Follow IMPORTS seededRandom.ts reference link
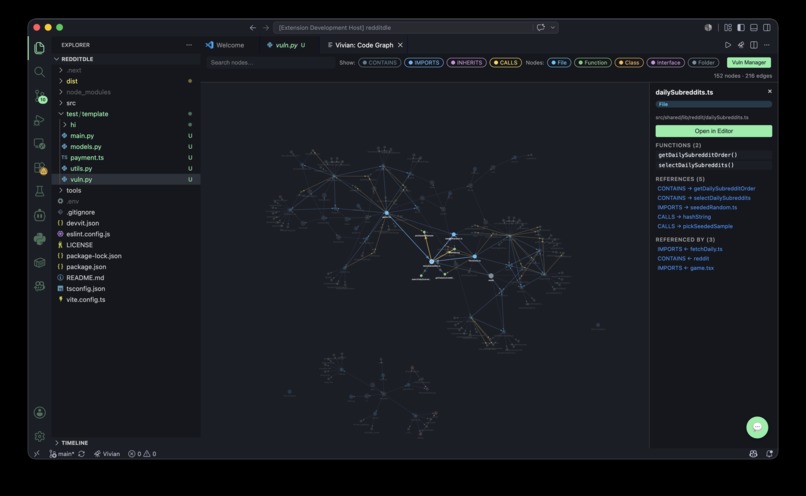Image resolution: width=806 pixels, height=496 pixels. coord(697,207)
